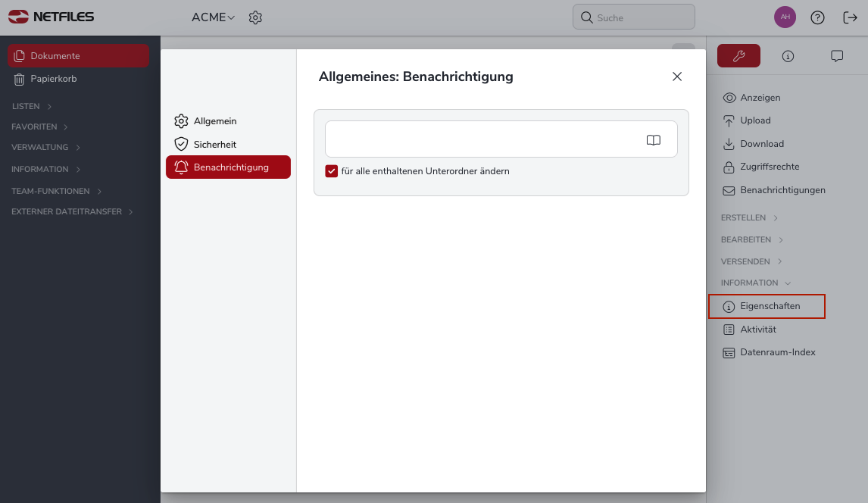The image size is (868, 503).
Task: Switch to the info panel tab
Action: [x=788, y=56]
